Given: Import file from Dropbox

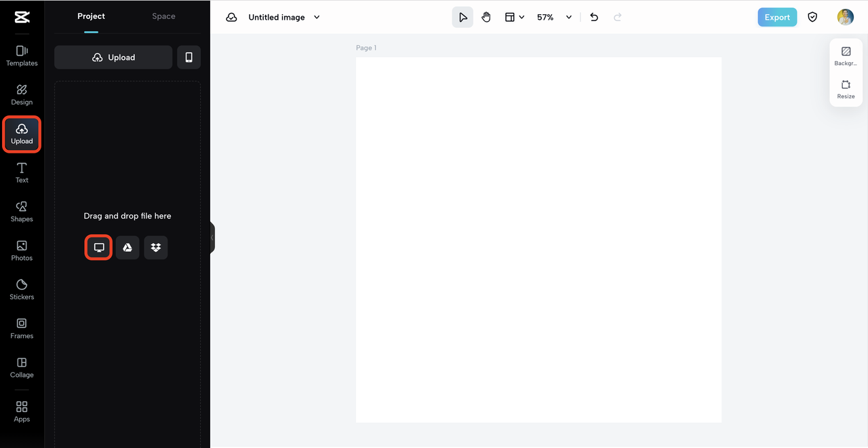Looking at the screenshot, I should tap(156, 248).
